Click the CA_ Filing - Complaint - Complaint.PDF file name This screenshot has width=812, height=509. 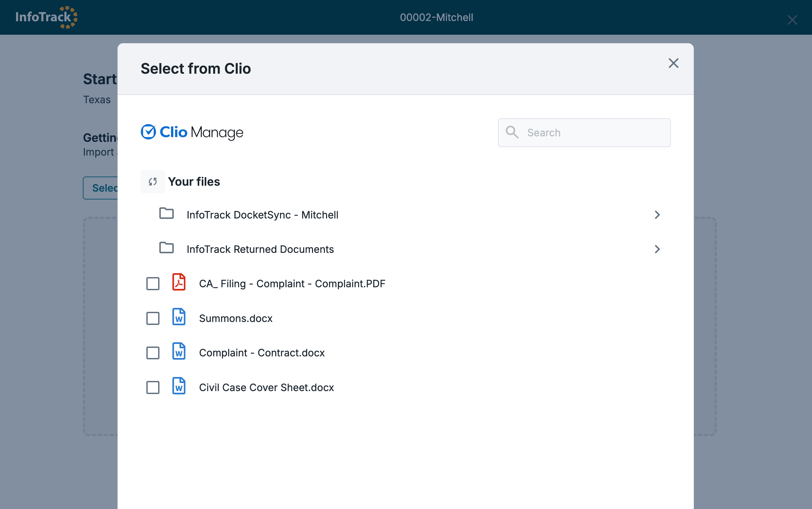(292, 284)
